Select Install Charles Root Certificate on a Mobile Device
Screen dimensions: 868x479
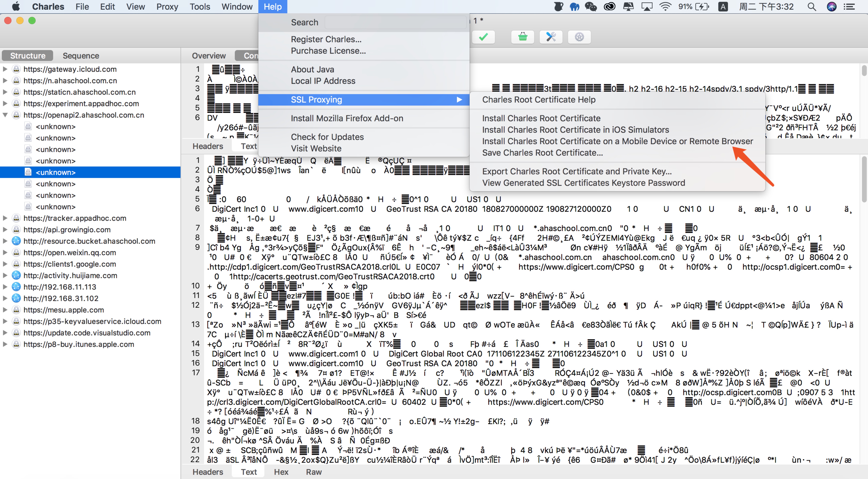click(617, 141)
